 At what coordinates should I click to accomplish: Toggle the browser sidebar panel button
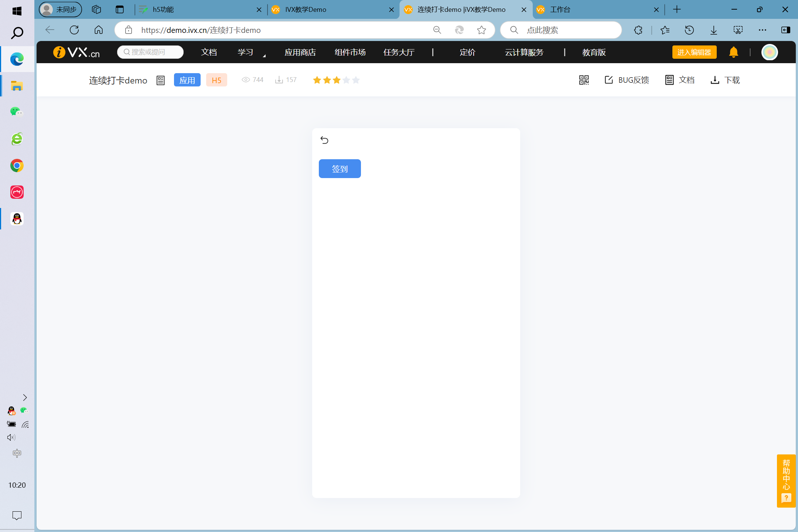[785, 30]
